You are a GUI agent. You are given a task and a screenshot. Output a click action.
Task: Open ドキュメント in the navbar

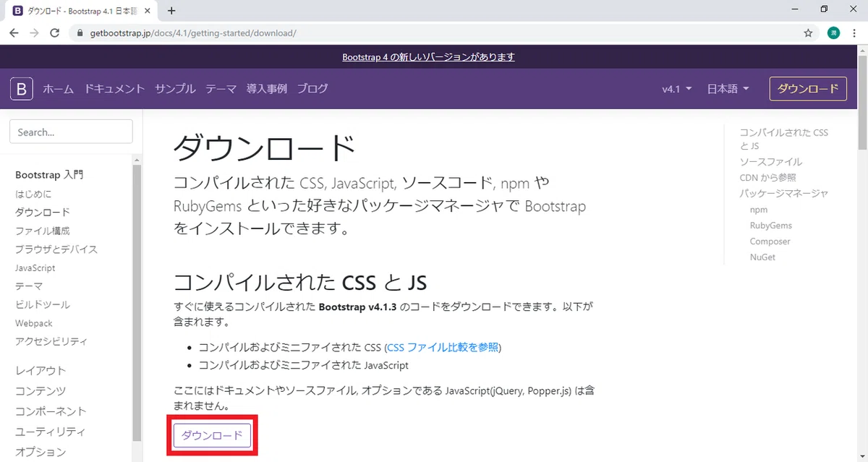click(x=114, y=89)
